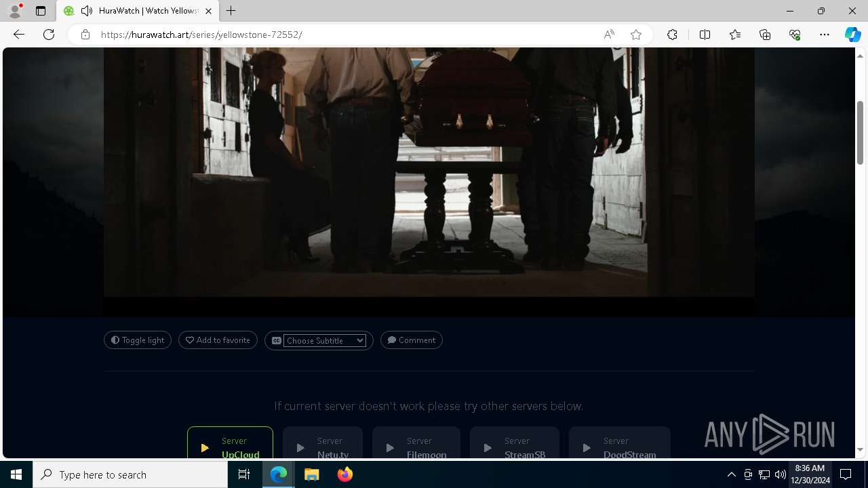Refresh the HuraWatch page

point(49,35)
